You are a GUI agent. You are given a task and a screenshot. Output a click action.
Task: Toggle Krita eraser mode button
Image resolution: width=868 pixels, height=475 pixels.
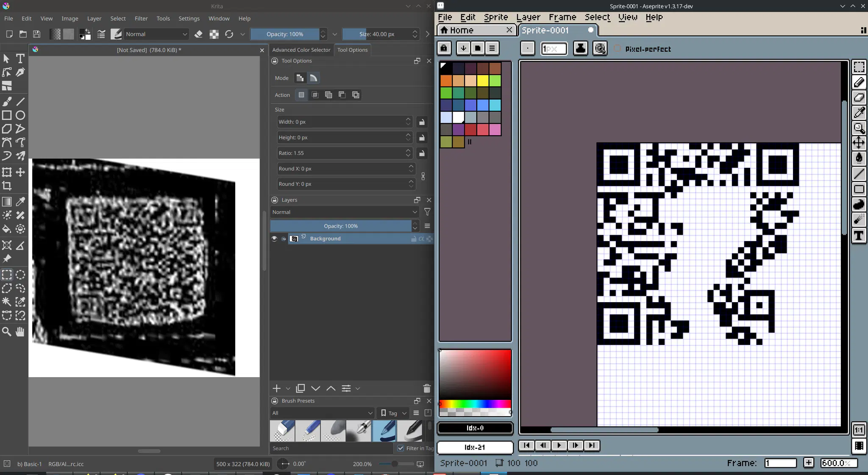tap(198, 34)
